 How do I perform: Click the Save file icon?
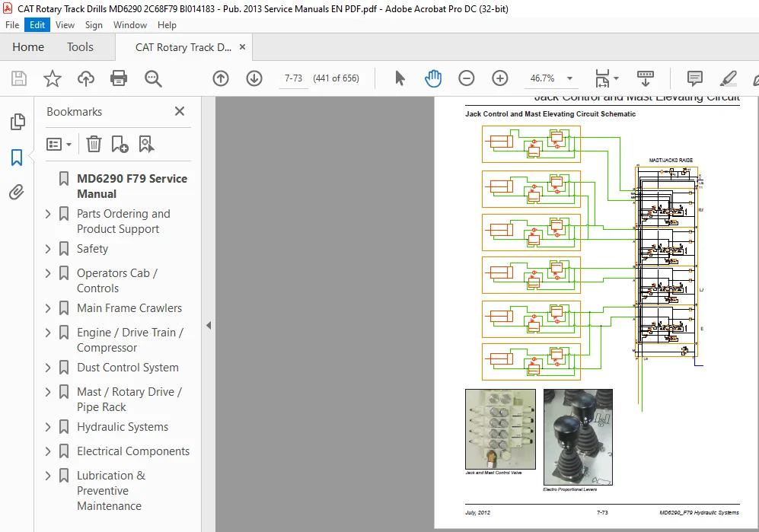pos(19,78)
